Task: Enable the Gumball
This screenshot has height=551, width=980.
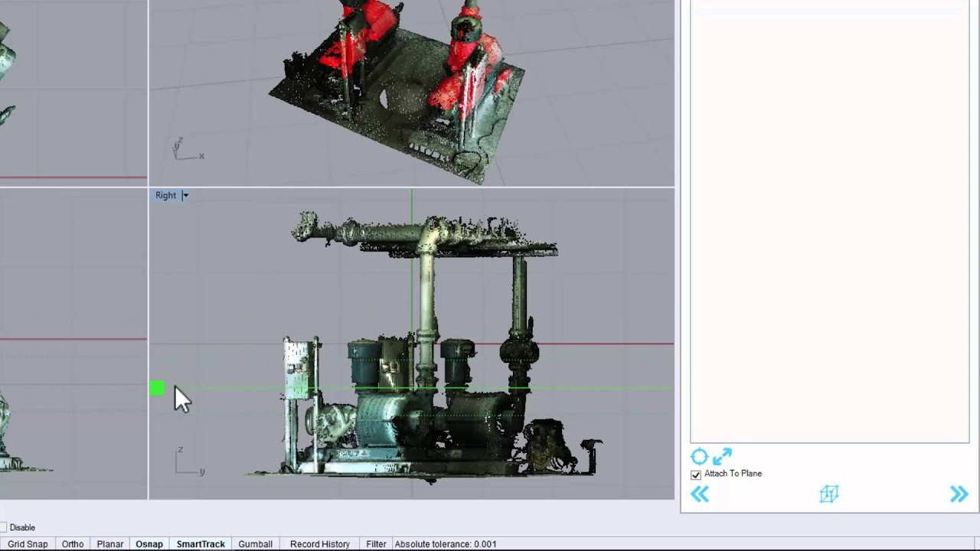Action: point(255,544)
